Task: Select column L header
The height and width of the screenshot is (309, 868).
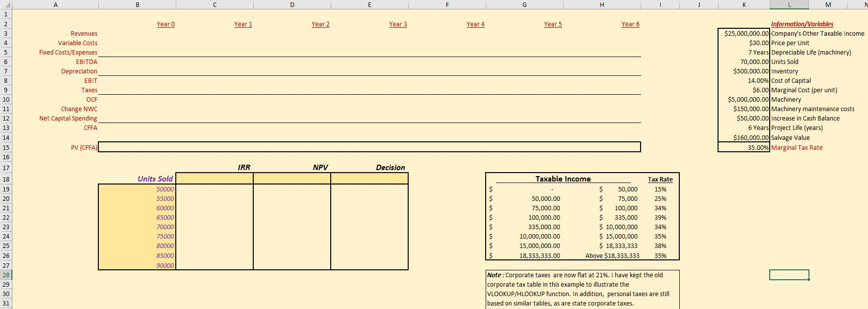Action: (789, 4)
